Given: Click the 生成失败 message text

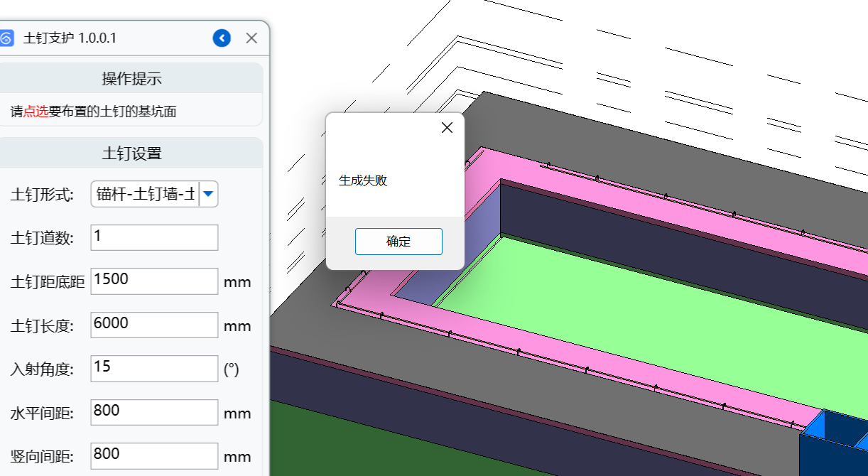Looking at the screenshot, I should [363, 181].
